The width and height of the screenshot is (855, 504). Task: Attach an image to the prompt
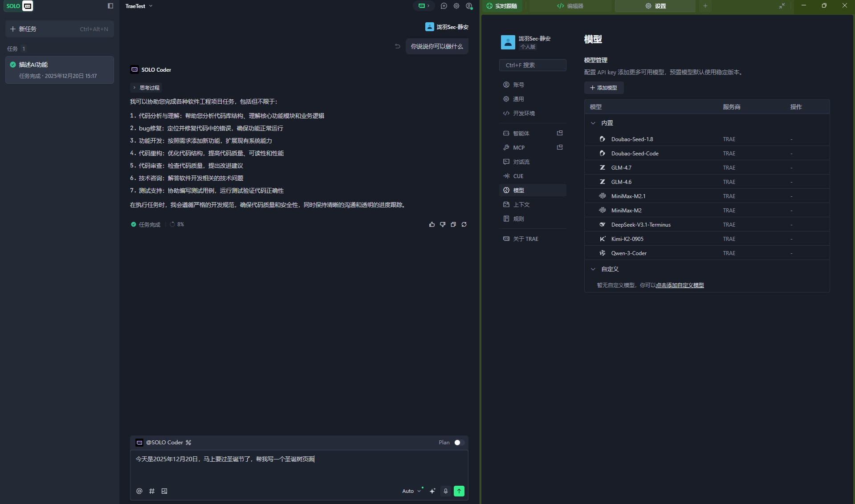164,491
